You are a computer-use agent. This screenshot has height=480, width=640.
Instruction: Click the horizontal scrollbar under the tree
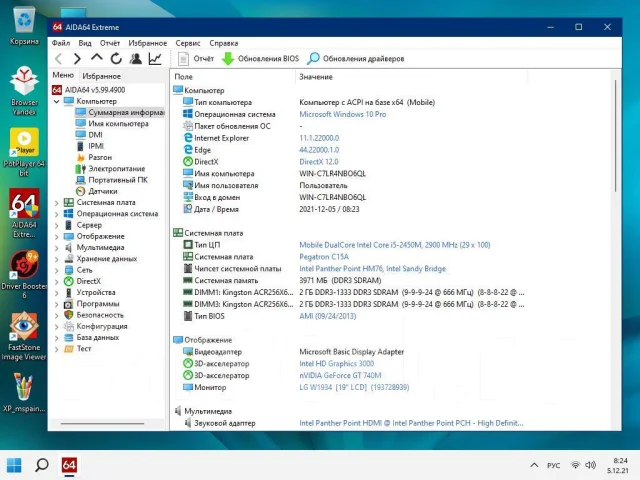(x=102, y=424)
